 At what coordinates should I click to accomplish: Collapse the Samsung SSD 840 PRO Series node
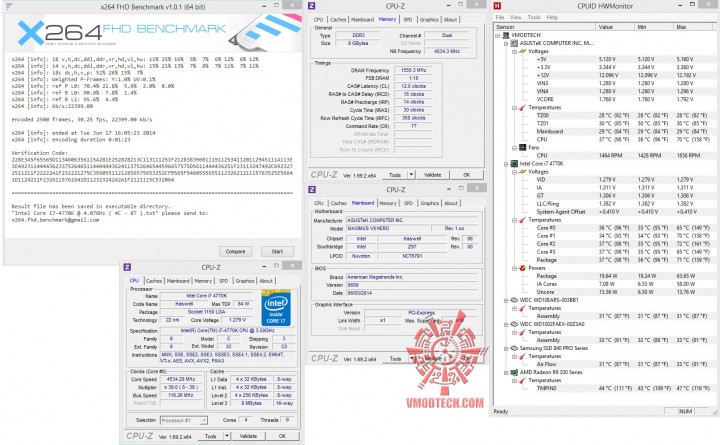tap(506, 349)
